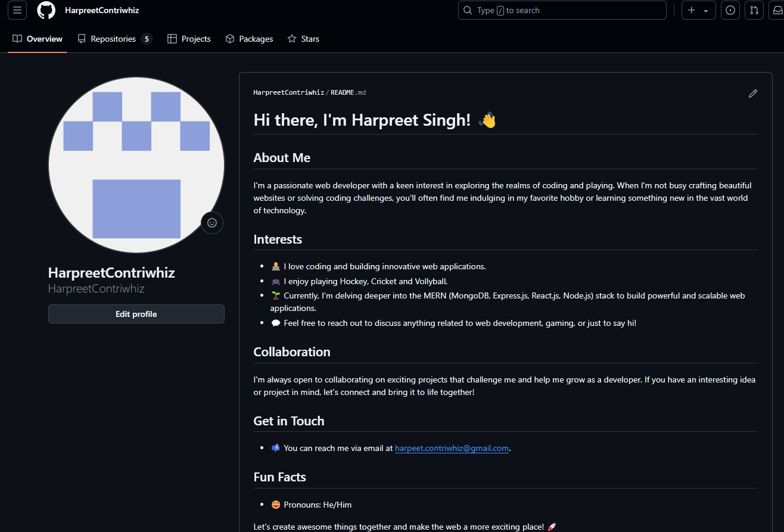Click the About Me heading
The width and height of the screenshot is (784, 532).
click(x=282, y=157)
